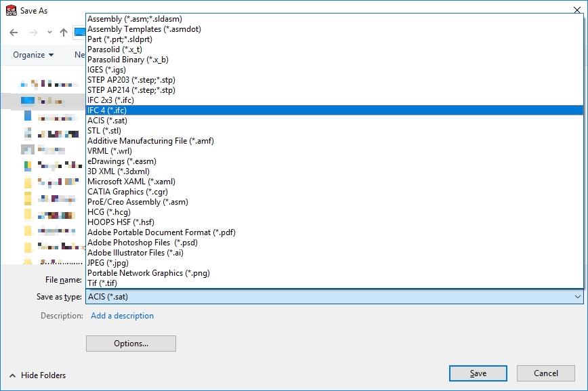Cancel the Save As dialog

(545, 373)
